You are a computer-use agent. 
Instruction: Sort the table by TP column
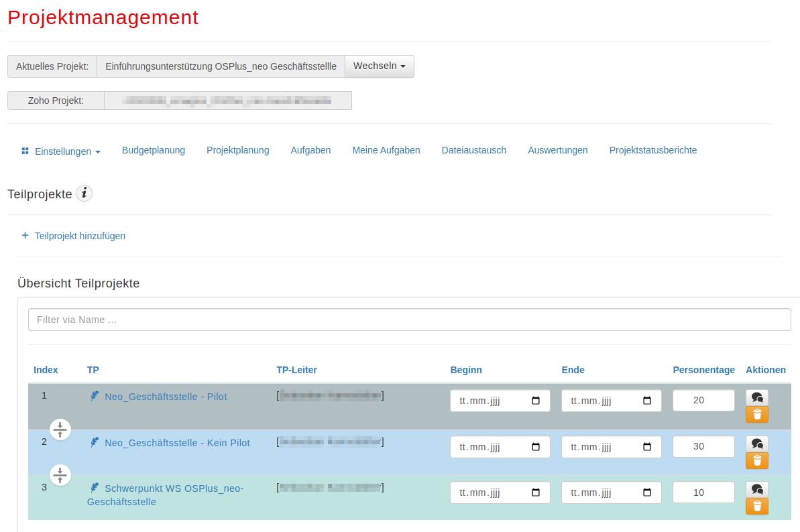click(x=93, y=370)
